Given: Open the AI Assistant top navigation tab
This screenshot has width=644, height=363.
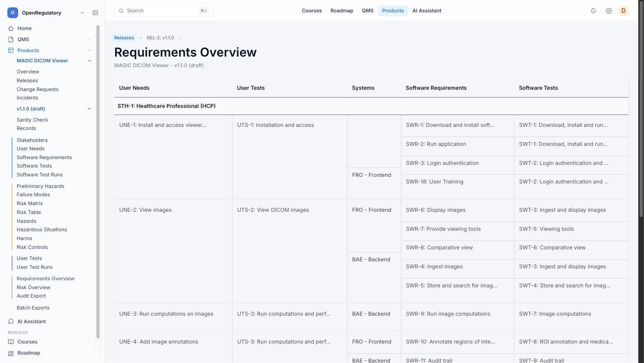Looking at the screenshot, I should point(427,11).
